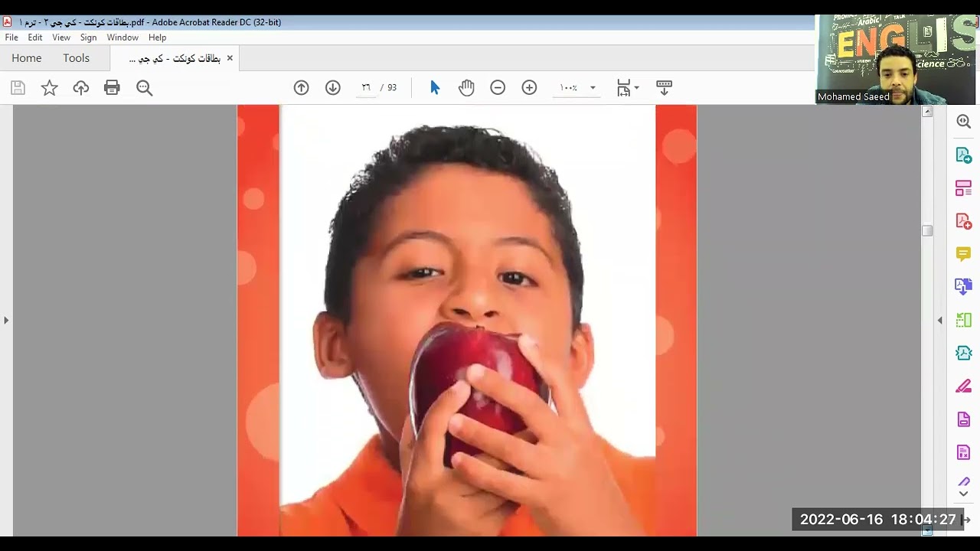The height and width of the screenshot is (551, 980).
Task: Go to next page arrow
Action: (332, 88)
